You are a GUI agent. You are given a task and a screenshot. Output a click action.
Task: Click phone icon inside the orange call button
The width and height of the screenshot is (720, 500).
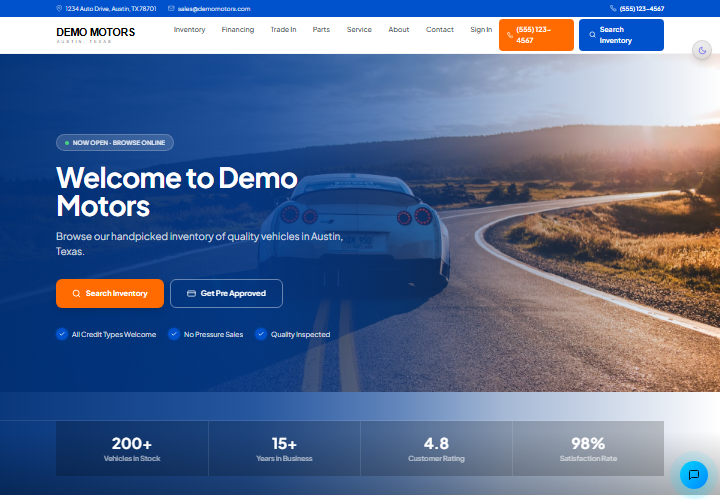pos(510,35)
